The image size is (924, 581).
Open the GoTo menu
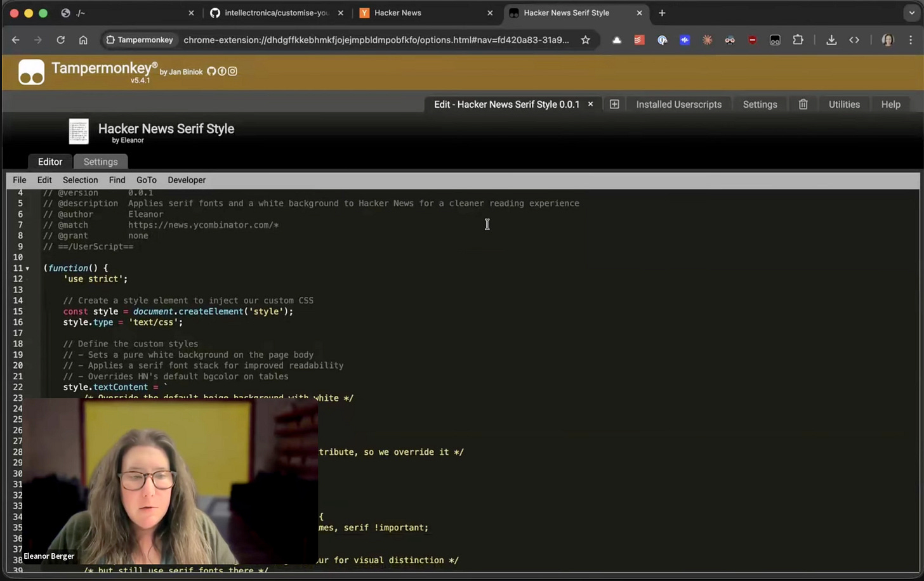(x=146, y=180)
